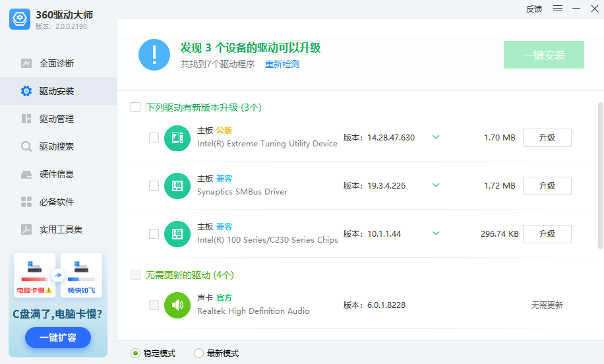Open 驱动安装 section

click(x=59, y=91)
